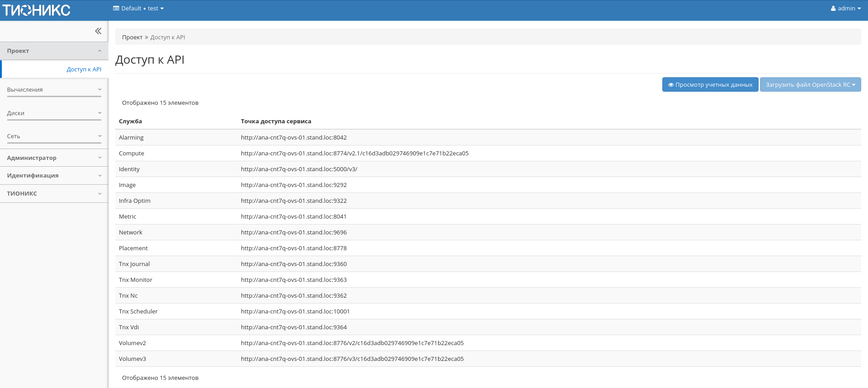
Task: Expand the Диски menu group
Action: point(54,113)
